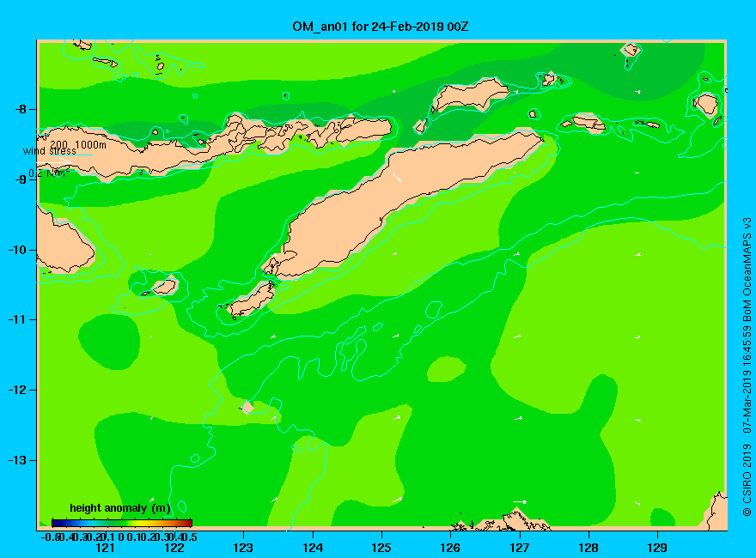
Task: Click the map title "OM_an01 for 24-Feb-2019 00Z"
Action: click(380, 27)
